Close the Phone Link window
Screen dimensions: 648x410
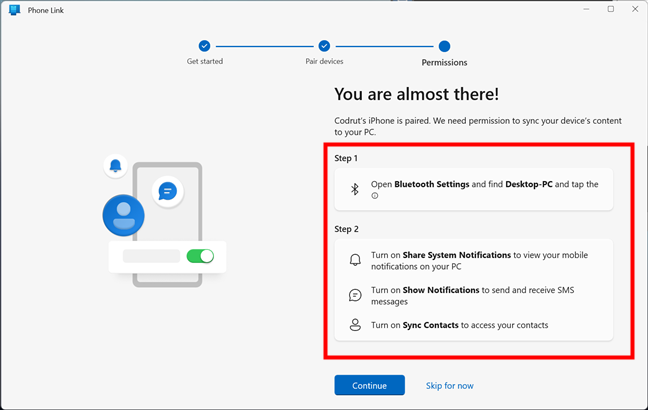coord(635,9)
